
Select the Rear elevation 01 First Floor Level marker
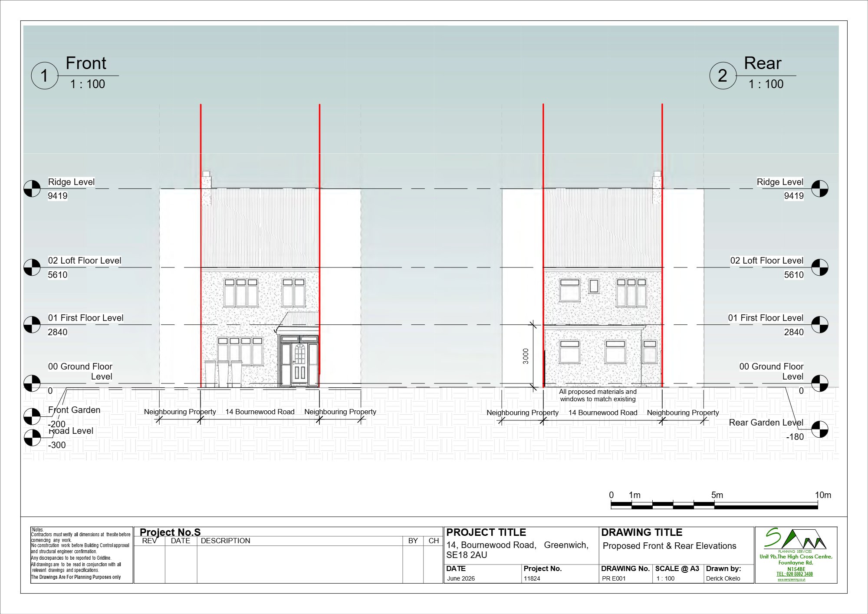(820, 325)
